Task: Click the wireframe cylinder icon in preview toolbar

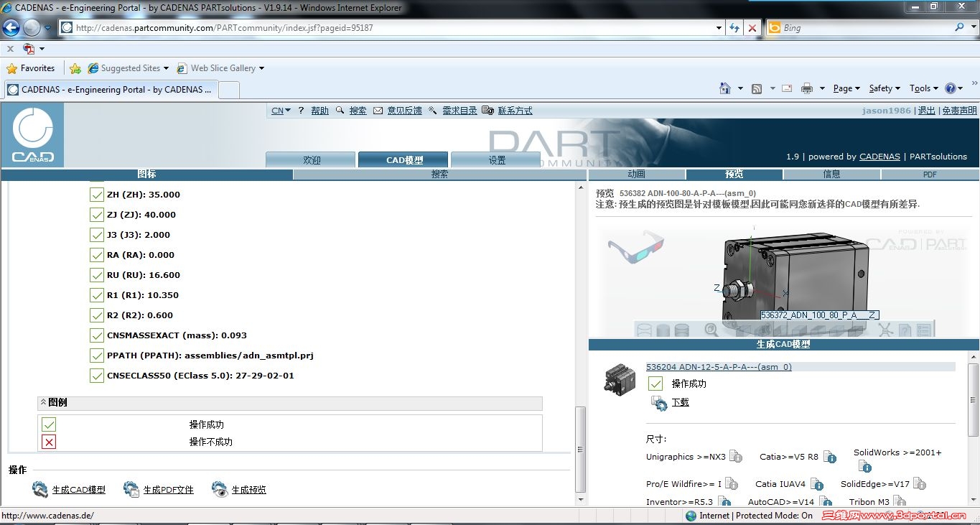Action: point(644,330)
